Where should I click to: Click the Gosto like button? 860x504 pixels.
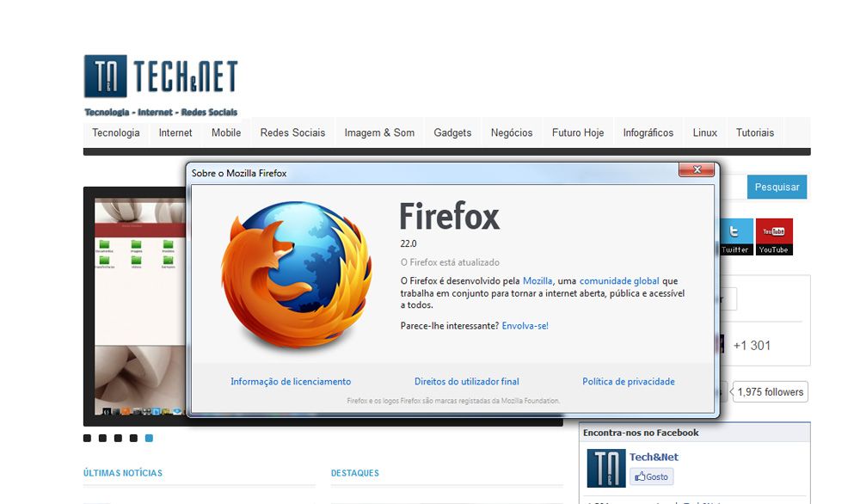(651, 476)
